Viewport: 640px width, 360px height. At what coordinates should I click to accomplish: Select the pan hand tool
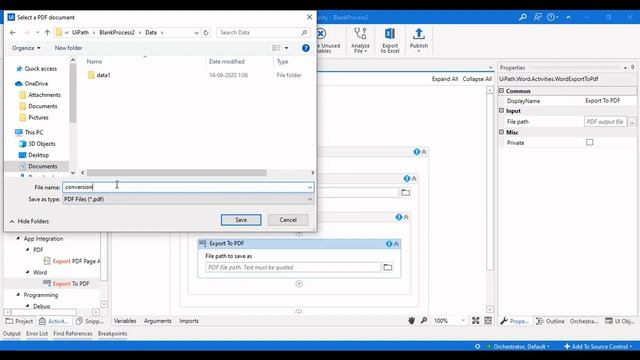[411, 321]
